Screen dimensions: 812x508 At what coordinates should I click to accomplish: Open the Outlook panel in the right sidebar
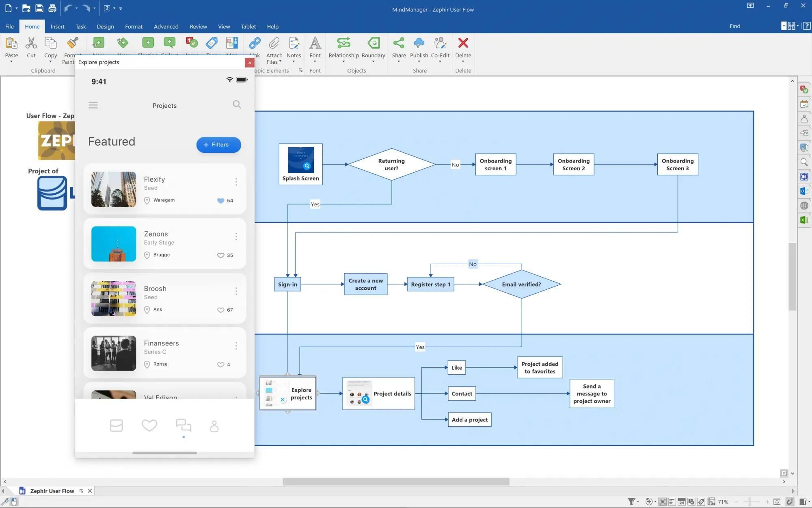pos(804,191)
